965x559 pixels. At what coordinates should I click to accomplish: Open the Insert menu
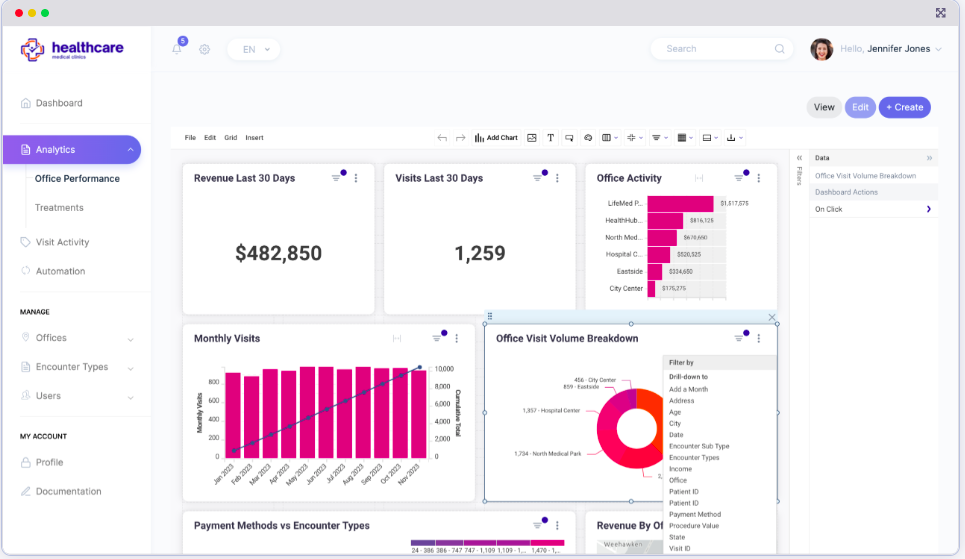pos(254,138)
